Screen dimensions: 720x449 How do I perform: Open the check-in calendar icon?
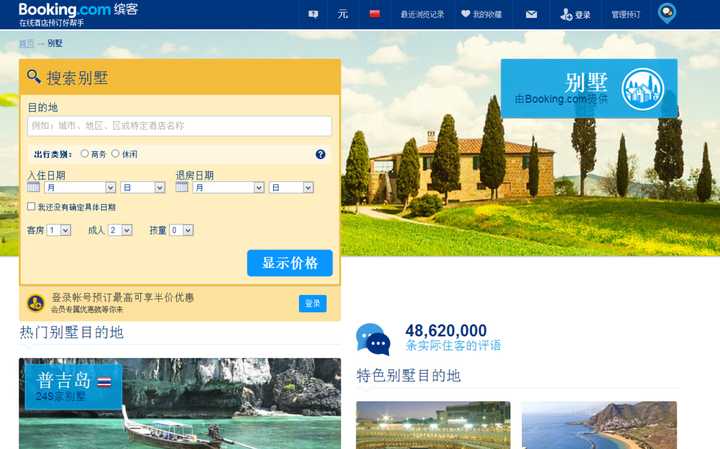[x=34, y=187]
